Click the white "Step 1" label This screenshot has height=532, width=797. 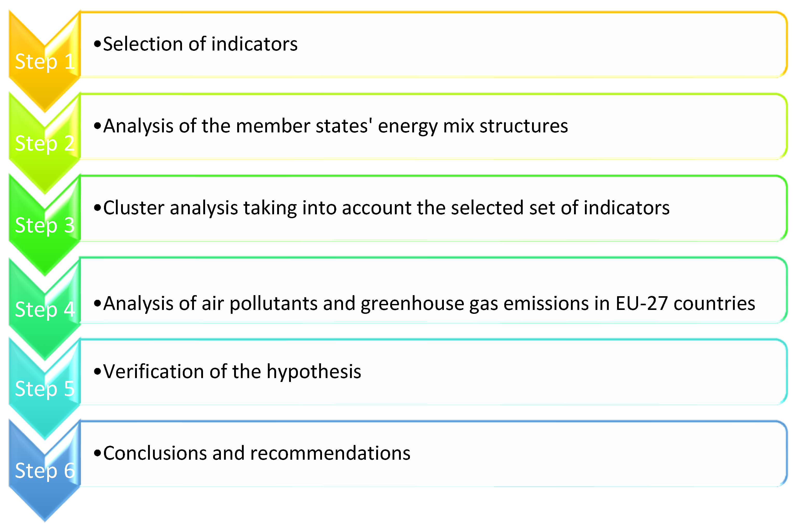pyautogui.click(x=45, y=62)
